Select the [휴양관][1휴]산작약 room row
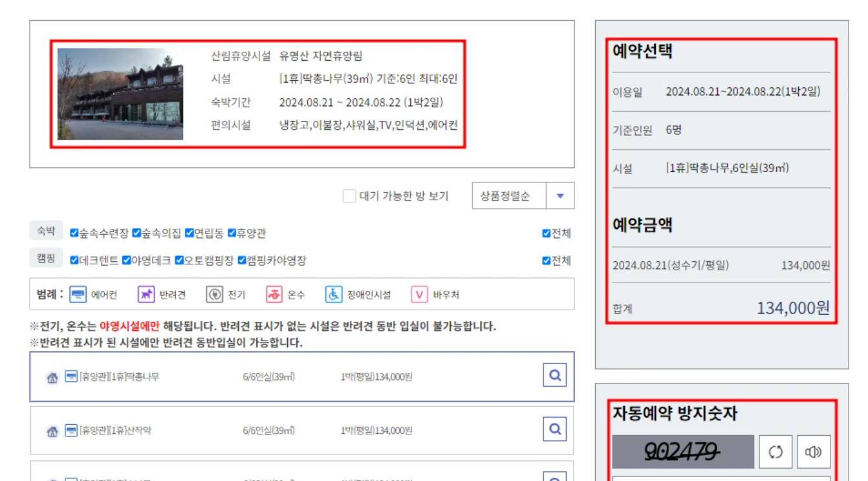The image size is (868, 481). [x=302, y=431]
